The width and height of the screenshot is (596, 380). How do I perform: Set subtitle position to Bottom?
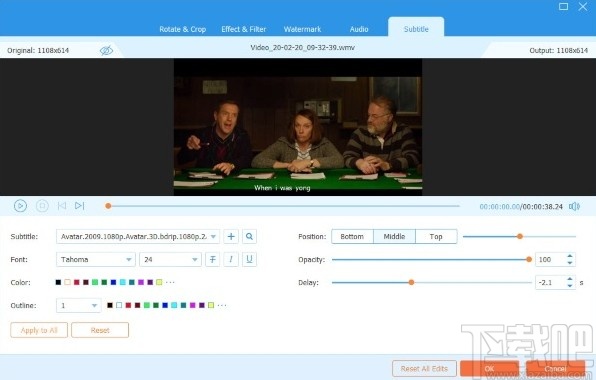[x=352, y=236]
